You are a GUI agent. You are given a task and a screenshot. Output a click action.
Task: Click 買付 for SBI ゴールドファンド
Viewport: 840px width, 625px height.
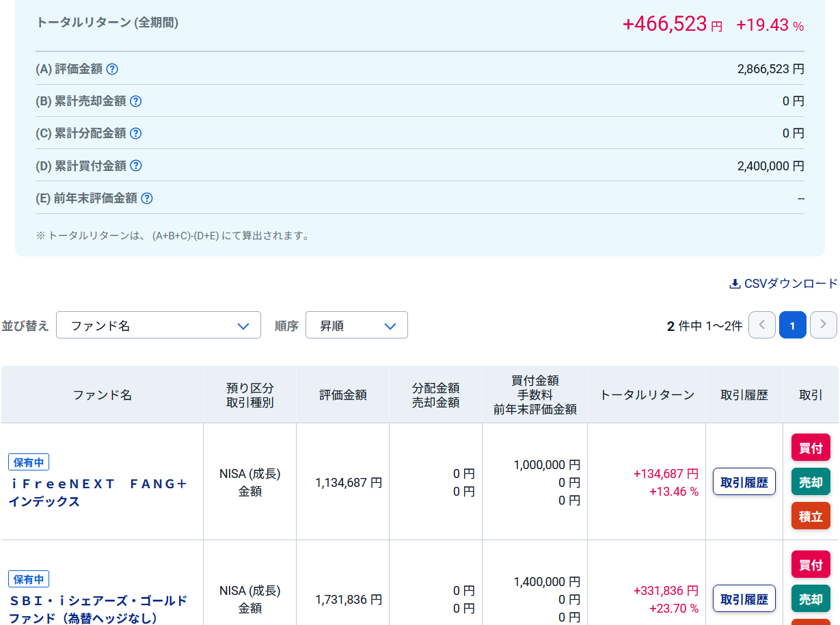[811, 565]
